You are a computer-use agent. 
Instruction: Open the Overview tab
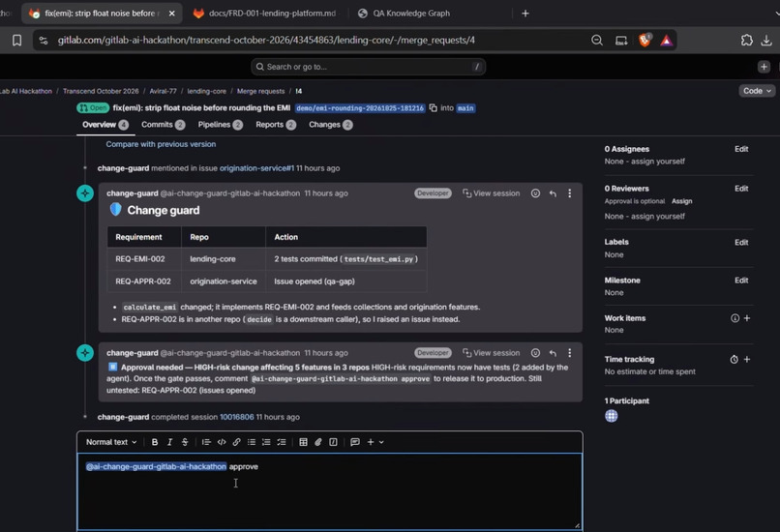(x=105, y=125)
